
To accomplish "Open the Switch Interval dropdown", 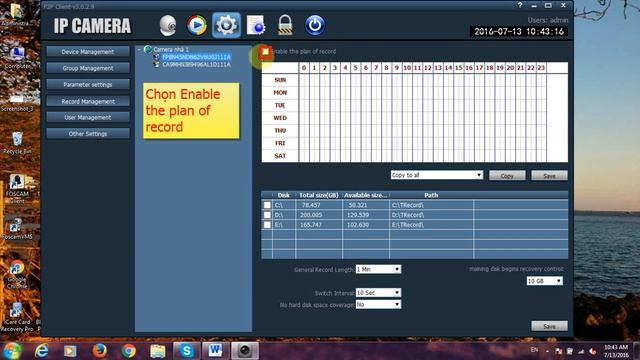I will click(x=378, y=293).
